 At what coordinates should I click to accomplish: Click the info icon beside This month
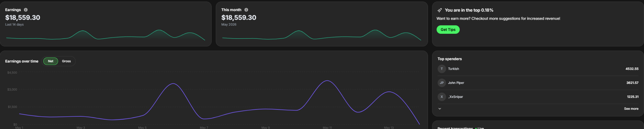point(246,10)
